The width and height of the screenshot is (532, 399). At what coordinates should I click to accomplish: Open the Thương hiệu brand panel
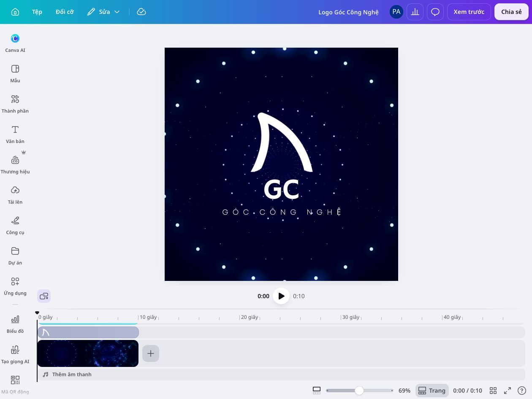point(15,164)
